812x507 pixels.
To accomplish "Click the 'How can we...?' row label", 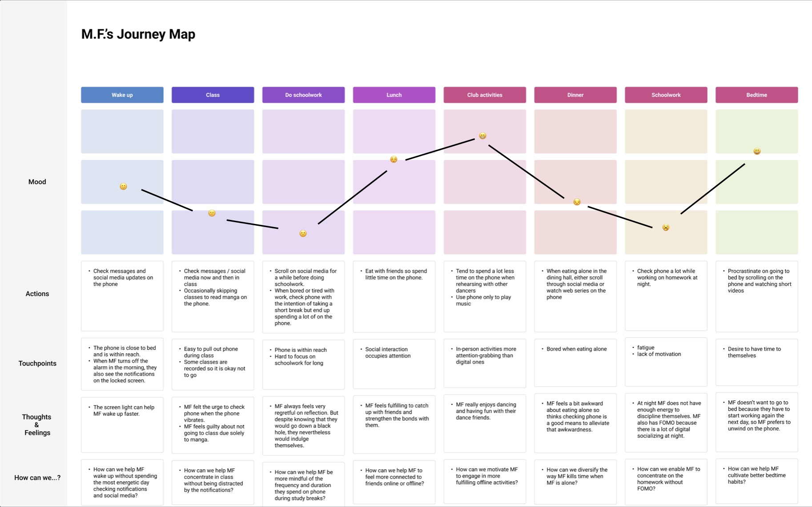I will click(x=37, y=478).
